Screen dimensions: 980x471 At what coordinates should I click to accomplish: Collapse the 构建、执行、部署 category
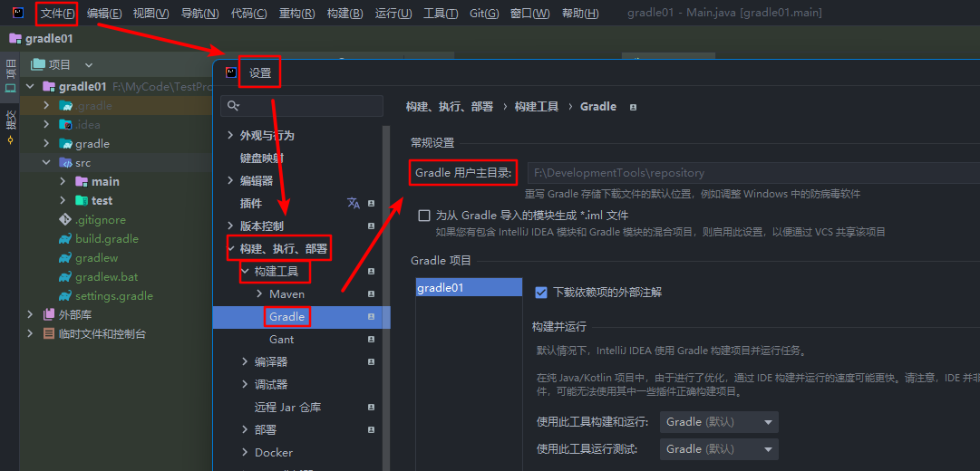pos(230,248)
